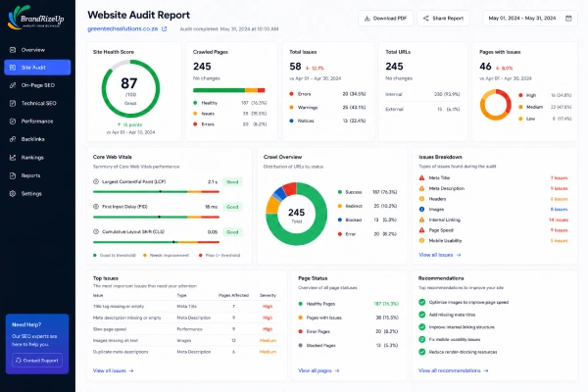Image resolution: width=588 pixels, height=392 pixels.
Task: Open the Overview sidebar item
Action: click(x=37, y=50)
